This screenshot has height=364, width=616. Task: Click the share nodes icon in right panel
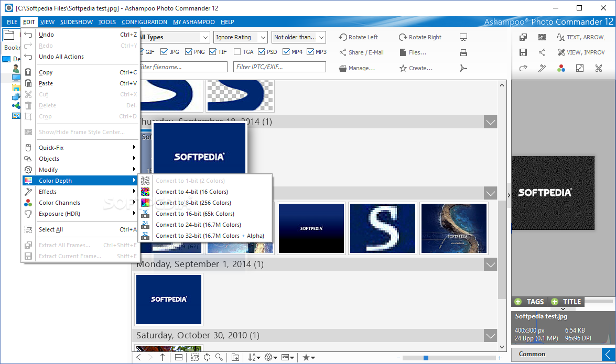pos(542,52)
